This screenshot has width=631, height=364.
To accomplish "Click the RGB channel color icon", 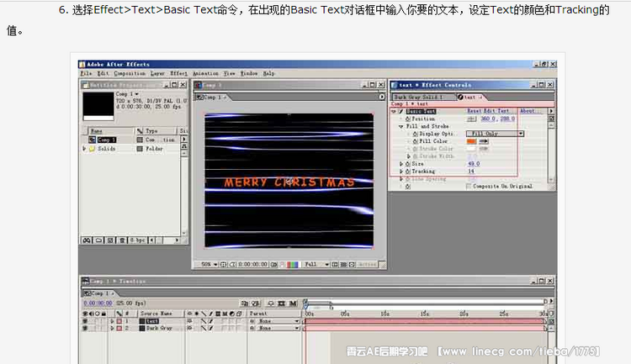I will (x=293, y=264).
